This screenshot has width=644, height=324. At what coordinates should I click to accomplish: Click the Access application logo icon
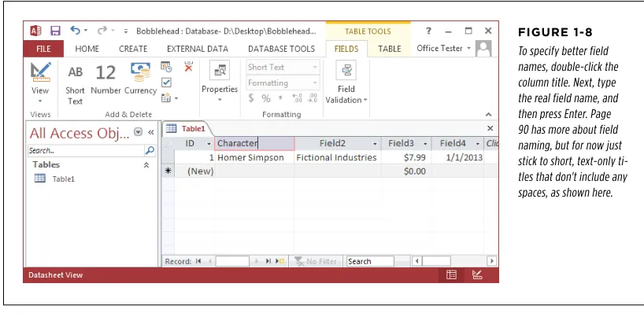(35, 31)
